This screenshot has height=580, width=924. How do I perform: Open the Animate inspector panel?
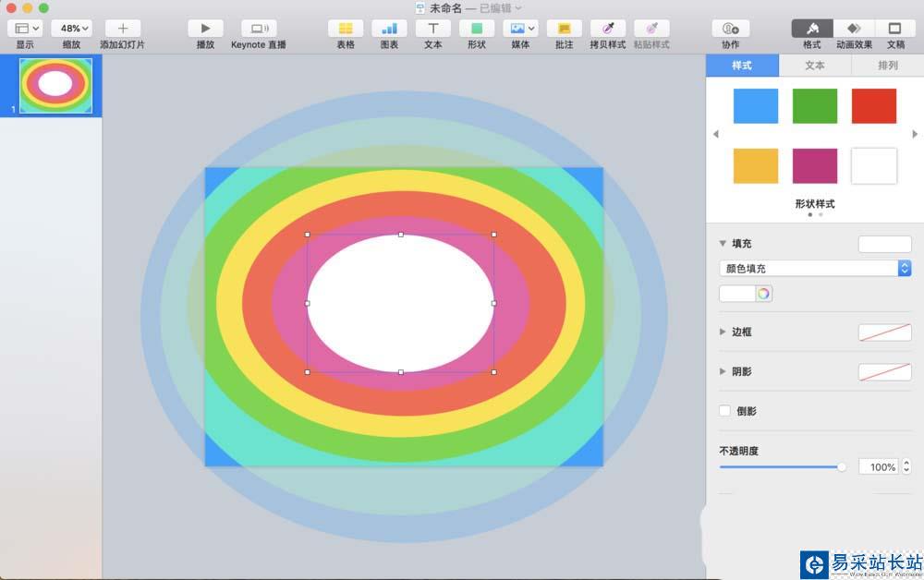pos(854,29)
